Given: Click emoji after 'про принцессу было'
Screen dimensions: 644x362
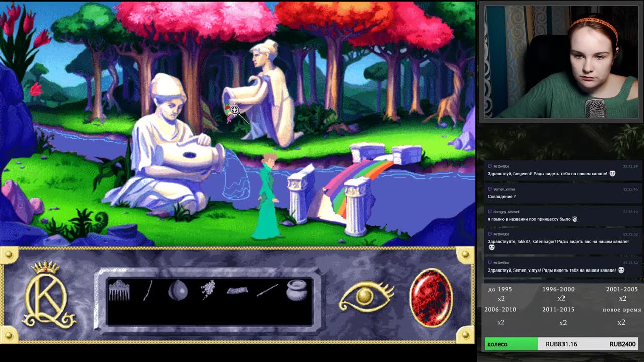Looking at the screenshot, I should tap(575, 219).
